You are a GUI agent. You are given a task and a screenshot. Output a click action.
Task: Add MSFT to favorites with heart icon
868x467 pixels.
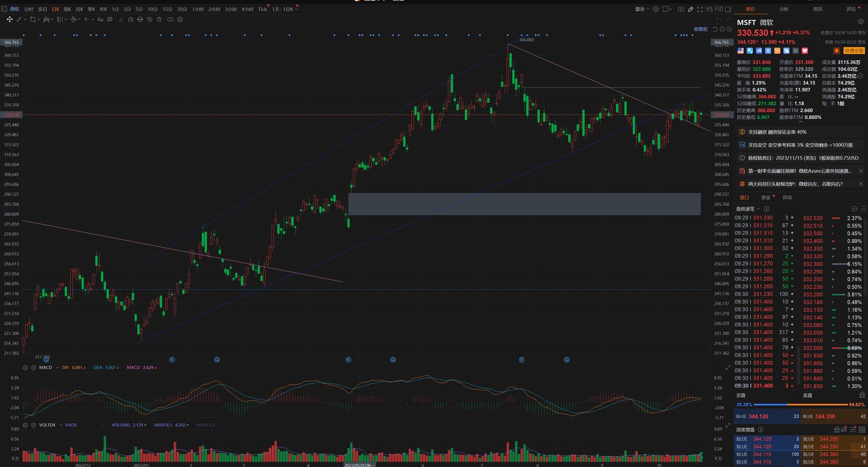coord(805,51)
